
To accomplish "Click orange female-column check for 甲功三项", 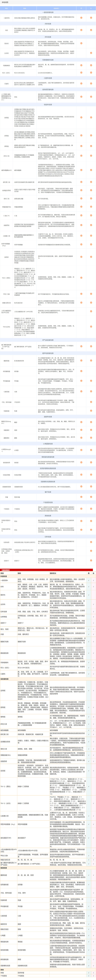I will coord(91,294).
